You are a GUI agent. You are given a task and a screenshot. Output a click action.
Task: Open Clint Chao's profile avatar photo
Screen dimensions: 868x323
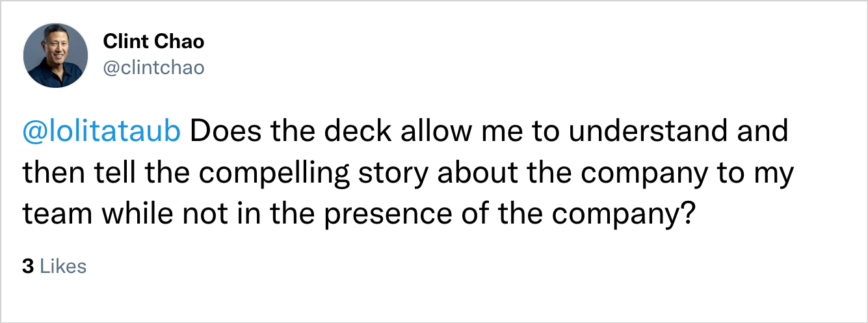[x=55, y=55]
